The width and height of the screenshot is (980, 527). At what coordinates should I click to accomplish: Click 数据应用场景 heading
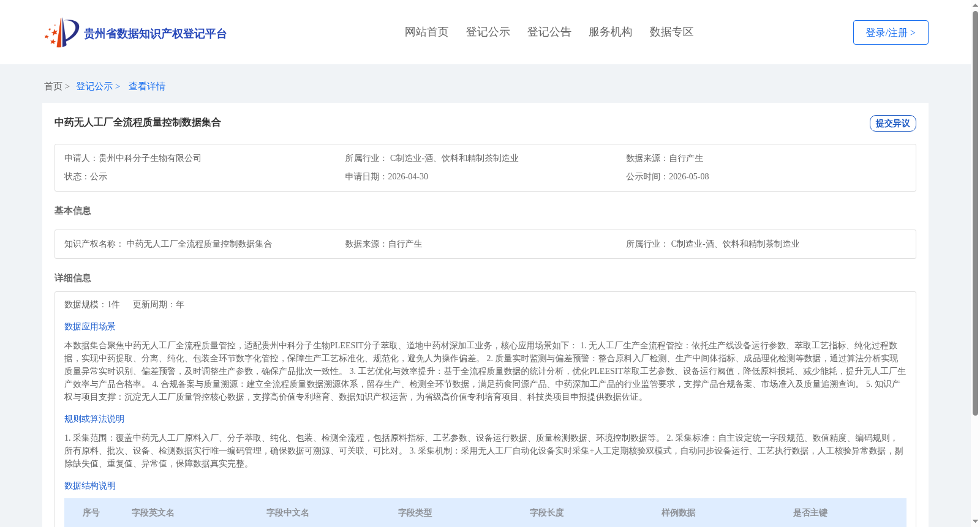pos(90,327)
